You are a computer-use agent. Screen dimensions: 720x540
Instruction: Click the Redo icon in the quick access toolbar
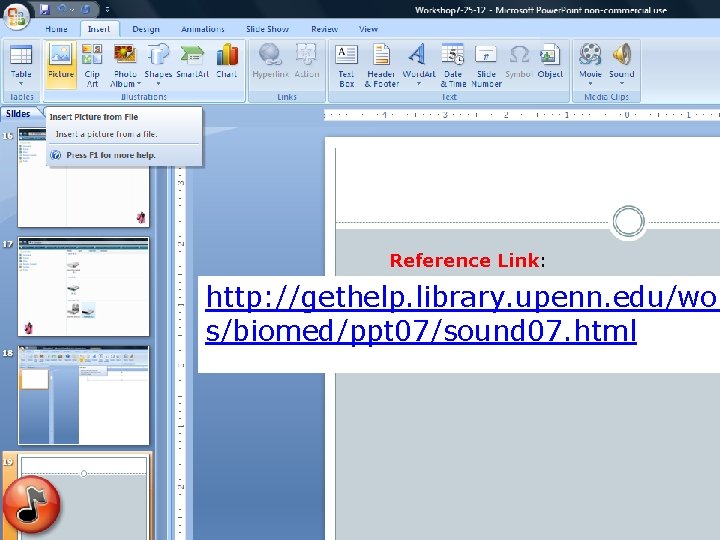point(86,9)
